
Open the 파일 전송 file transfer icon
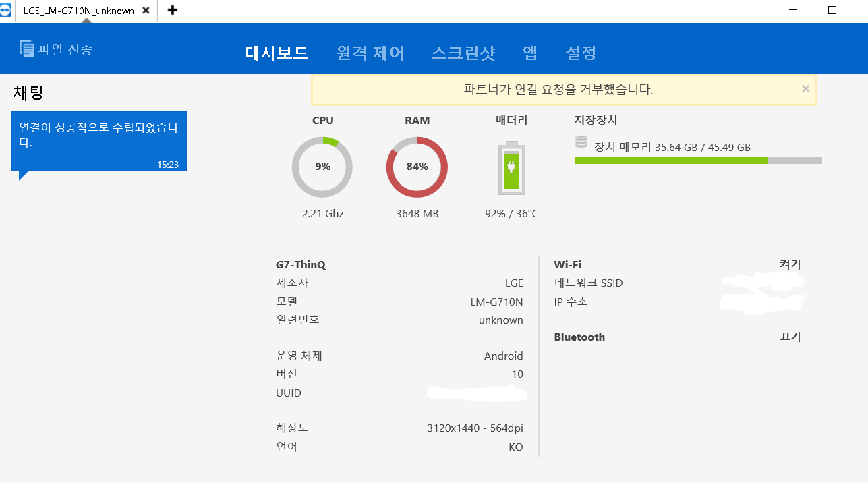pyautogui.click(x=27, y=49)
